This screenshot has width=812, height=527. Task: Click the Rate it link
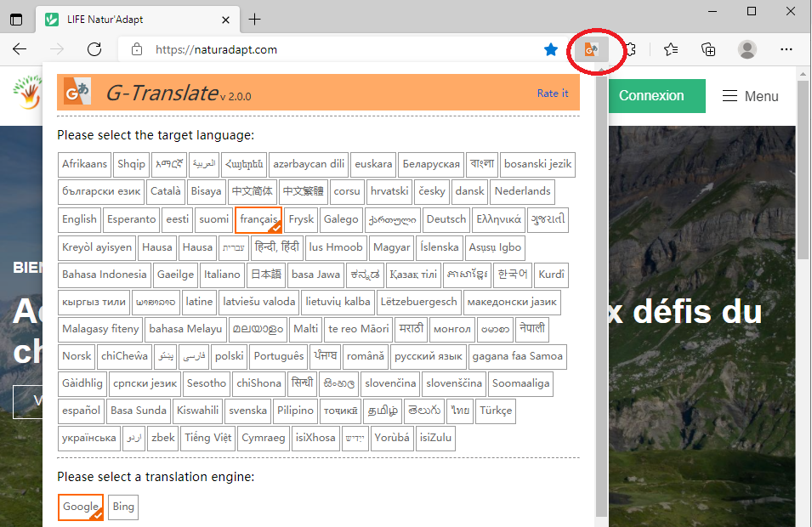[553, 93]
